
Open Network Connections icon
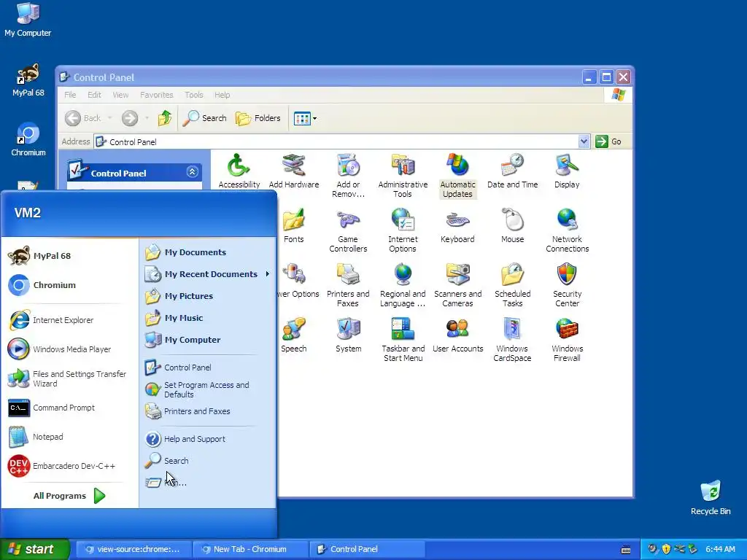[x=567, y=230]
